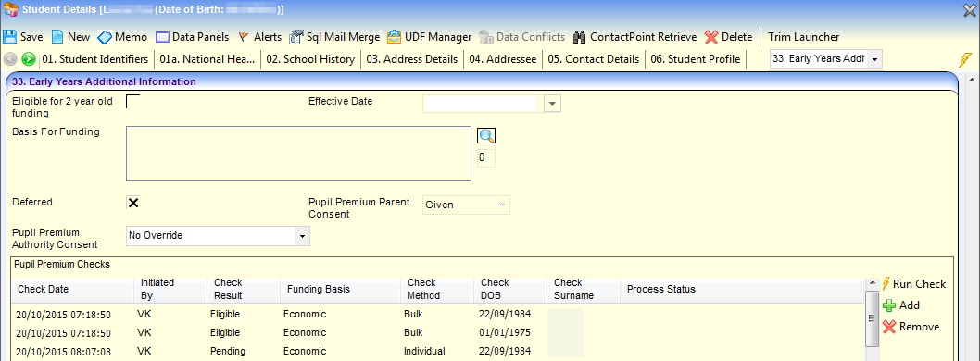Go to next panel green arrow
Screen dimensions: 980x361
[x=28, y=59]
